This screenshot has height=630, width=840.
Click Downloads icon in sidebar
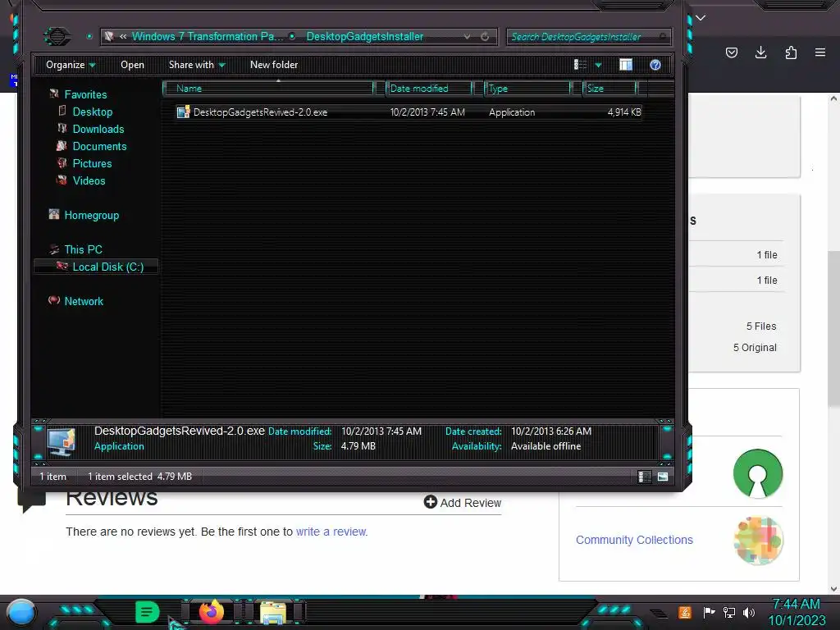[62, 129]
